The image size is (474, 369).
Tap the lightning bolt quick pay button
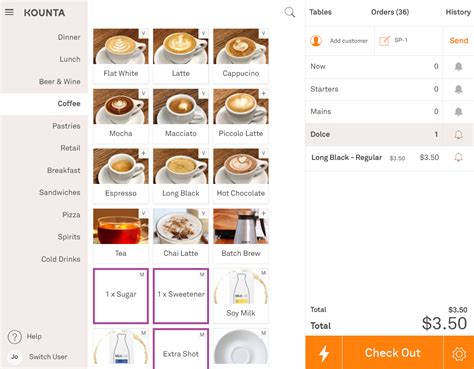click(x=324, y=353)
